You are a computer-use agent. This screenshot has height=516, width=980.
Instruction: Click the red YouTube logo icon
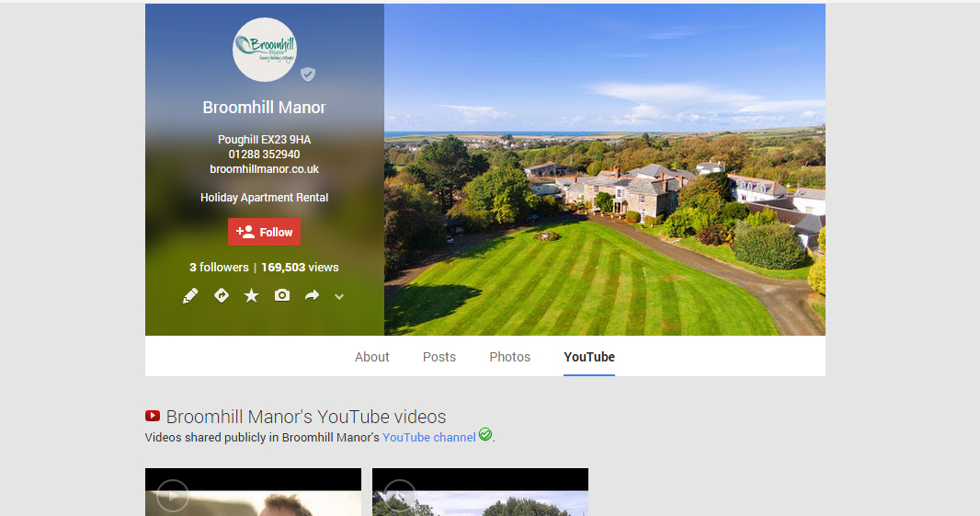tap(153, 417)
